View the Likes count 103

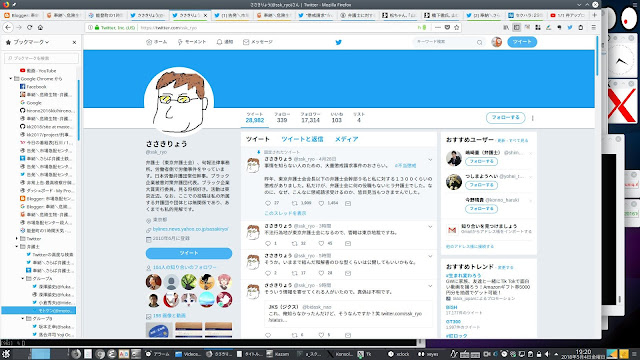(x=337, y=118)
